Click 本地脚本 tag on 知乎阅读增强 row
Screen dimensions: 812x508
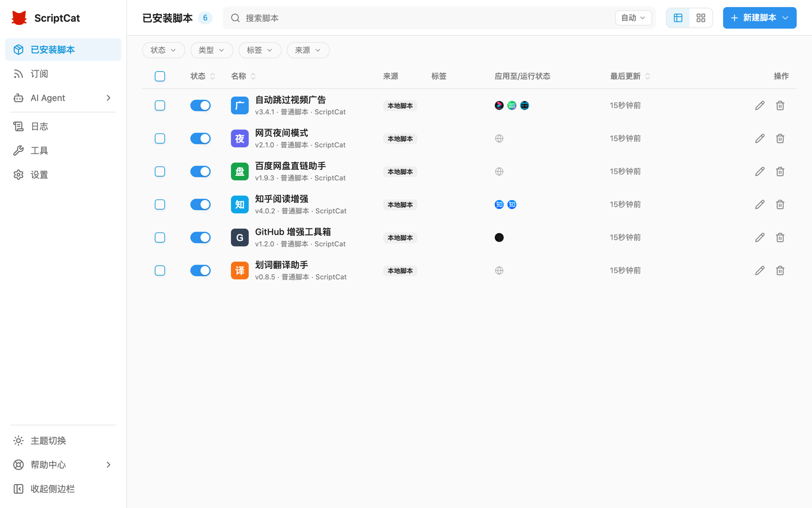pos(400,205)
